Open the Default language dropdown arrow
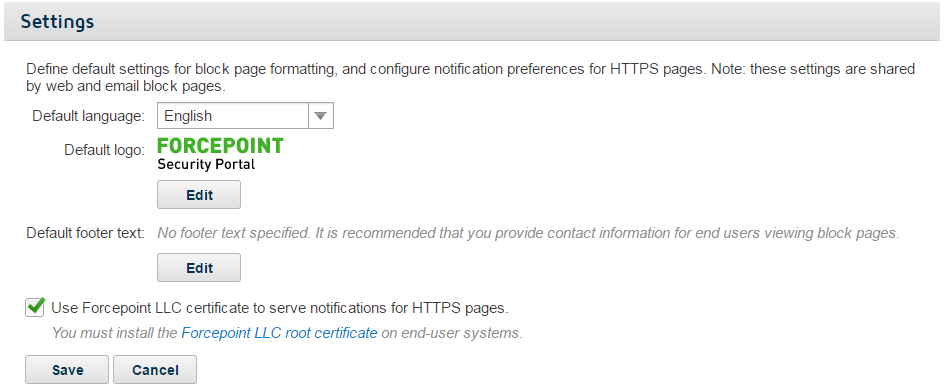This screenshot has height=390, width=944. click(x=321, y=116)
